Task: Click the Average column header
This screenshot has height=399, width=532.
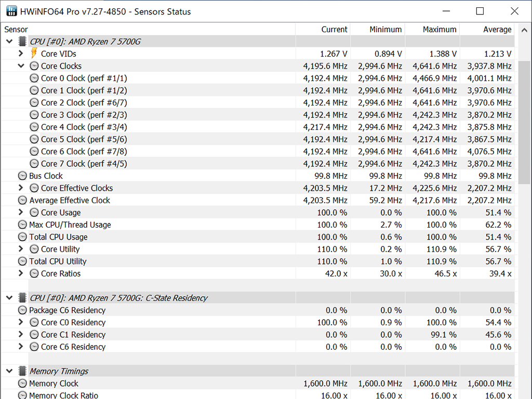Action: [x=487, y=30]
